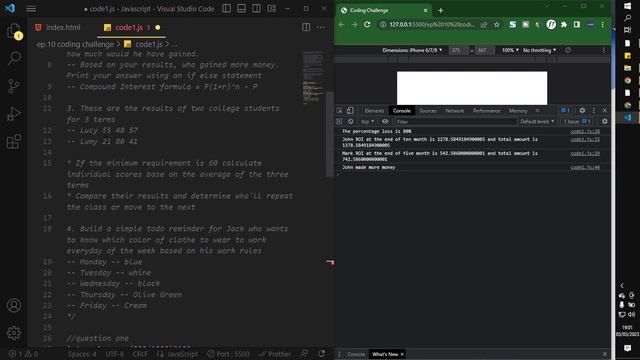
Task: Open DevTools more options vertical dots
Action: pyautogui.click(x=593, y=111)
